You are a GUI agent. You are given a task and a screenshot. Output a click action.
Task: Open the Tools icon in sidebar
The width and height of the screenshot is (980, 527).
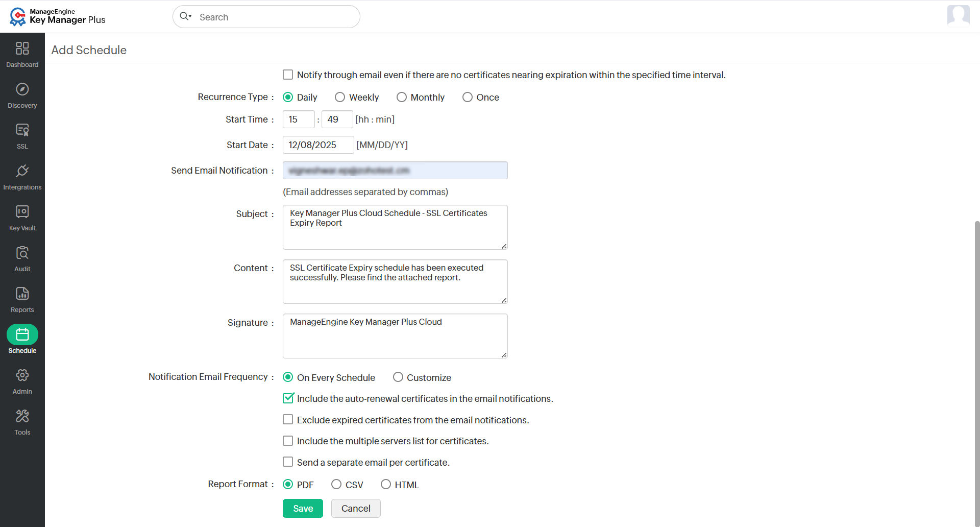coord(22,416)
